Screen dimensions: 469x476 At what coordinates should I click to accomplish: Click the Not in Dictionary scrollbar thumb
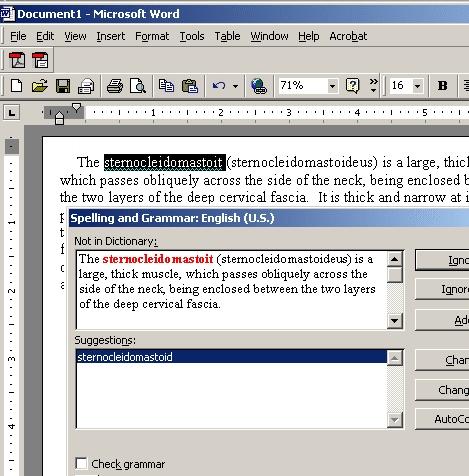(395, 275)
